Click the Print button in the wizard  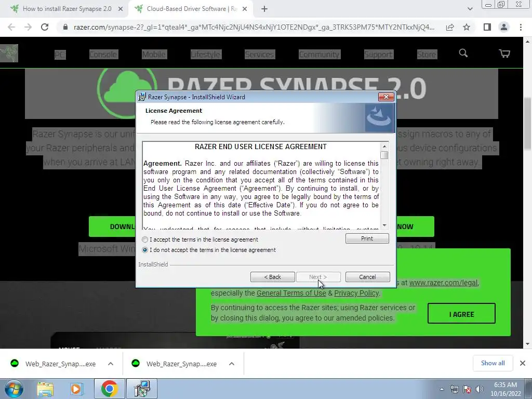(x=367, y=238)
